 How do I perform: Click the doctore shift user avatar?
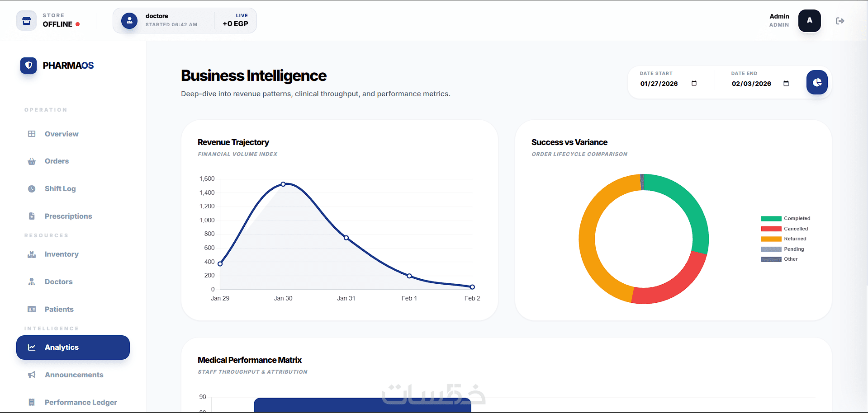pos(129,21)
